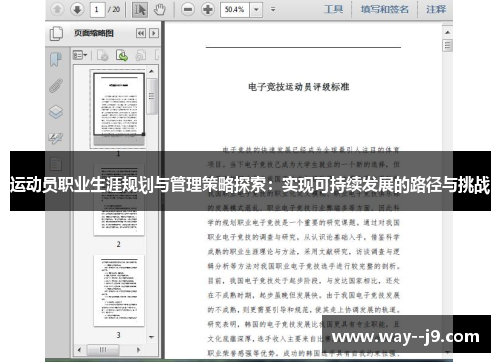Collapse the thumbnails panel with double-arrow button
This screenshot has height=362, width=500.
[x=141, y=33]
